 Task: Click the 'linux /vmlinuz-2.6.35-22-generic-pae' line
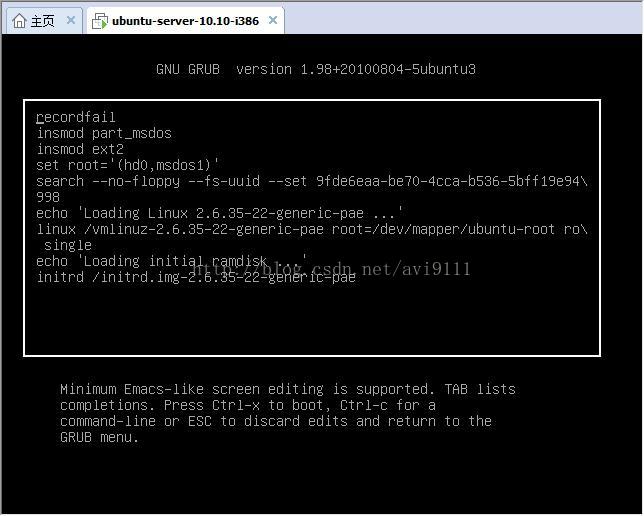click(x=312, y=229)
